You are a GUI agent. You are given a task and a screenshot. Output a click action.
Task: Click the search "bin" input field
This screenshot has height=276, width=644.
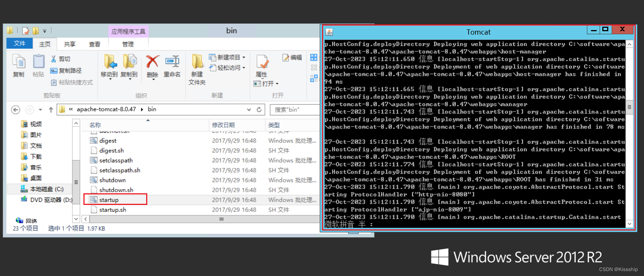(294, 109)
